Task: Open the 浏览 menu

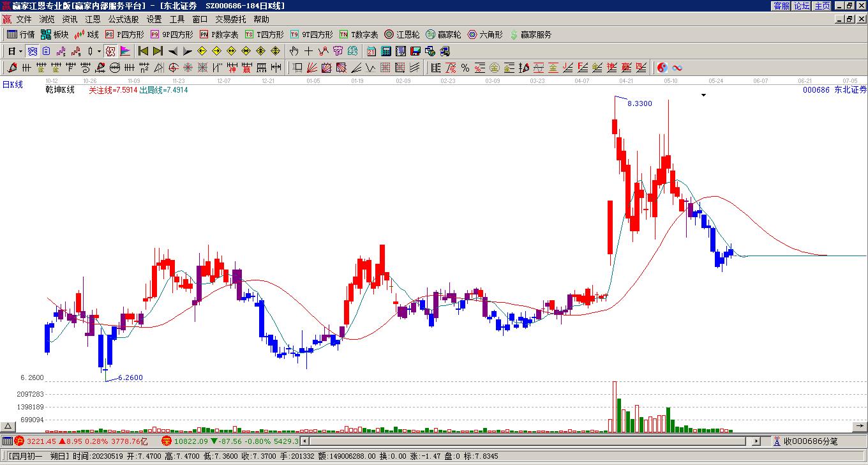Action: click(47, 19)
